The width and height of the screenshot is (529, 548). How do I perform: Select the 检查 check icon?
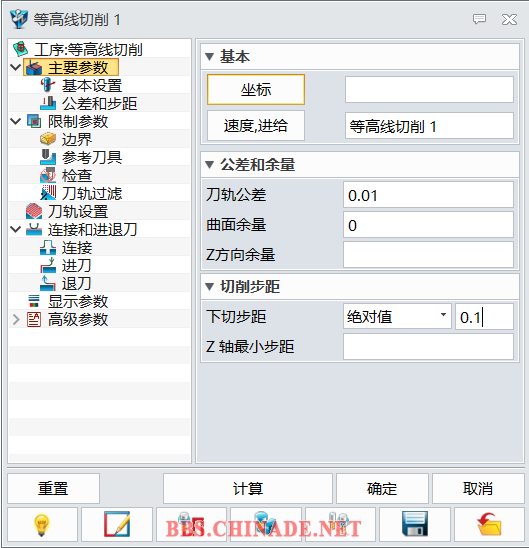48,175
